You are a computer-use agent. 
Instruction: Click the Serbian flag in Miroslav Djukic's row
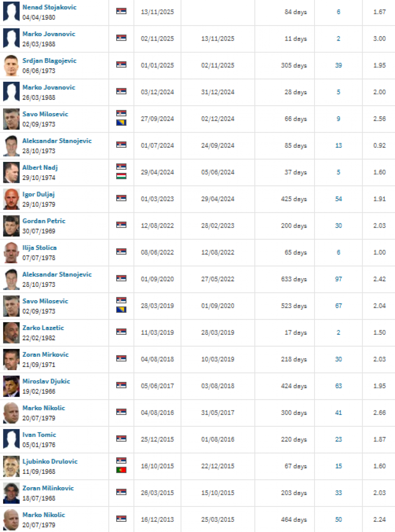pyautogui.click(x=121, y=385)
